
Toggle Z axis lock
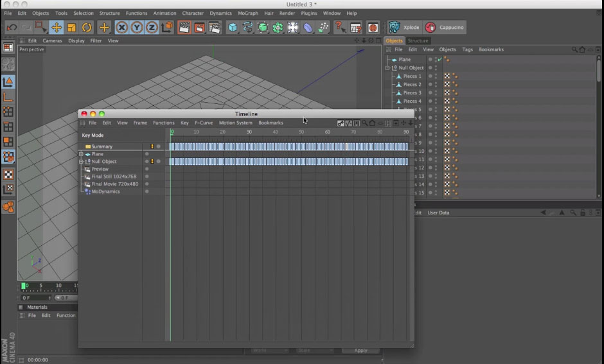click(x=152, y=28)
